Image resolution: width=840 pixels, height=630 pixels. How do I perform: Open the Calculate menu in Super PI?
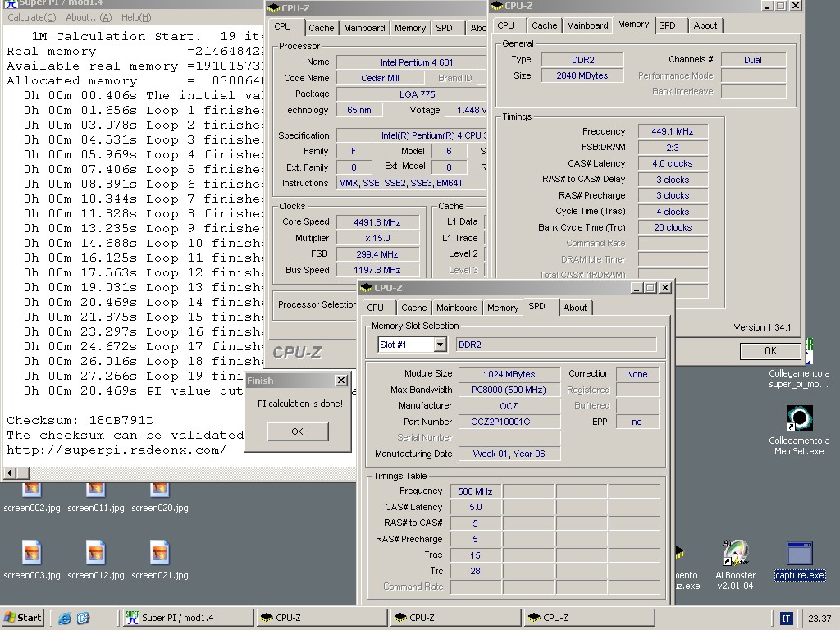coord(32,17)
